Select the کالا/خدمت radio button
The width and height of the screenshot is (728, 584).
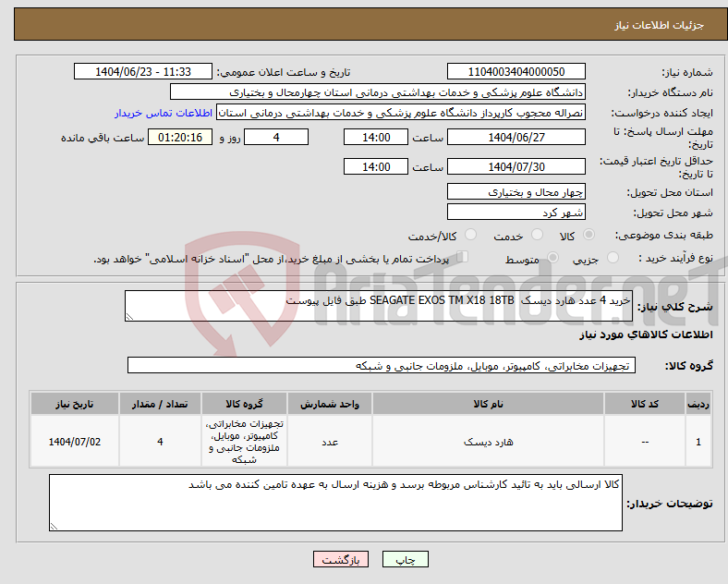(x=471, y=235)
